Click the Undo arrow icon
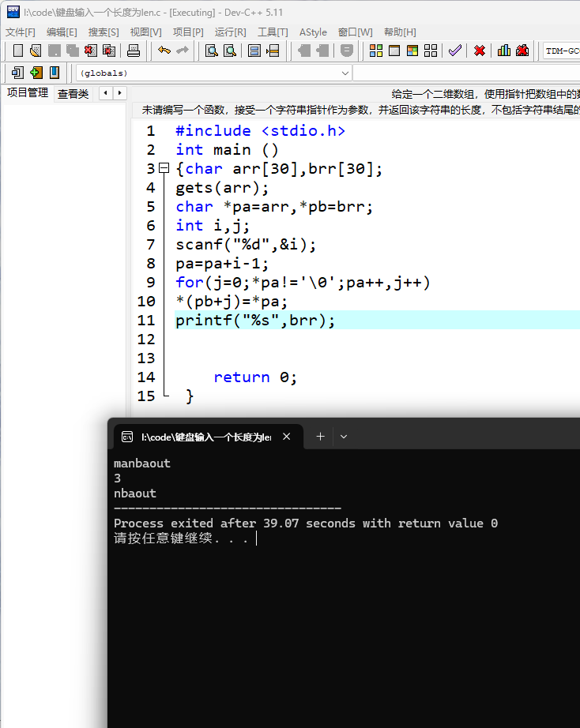This screenshot has width=580, height=728. coord(164,51)
